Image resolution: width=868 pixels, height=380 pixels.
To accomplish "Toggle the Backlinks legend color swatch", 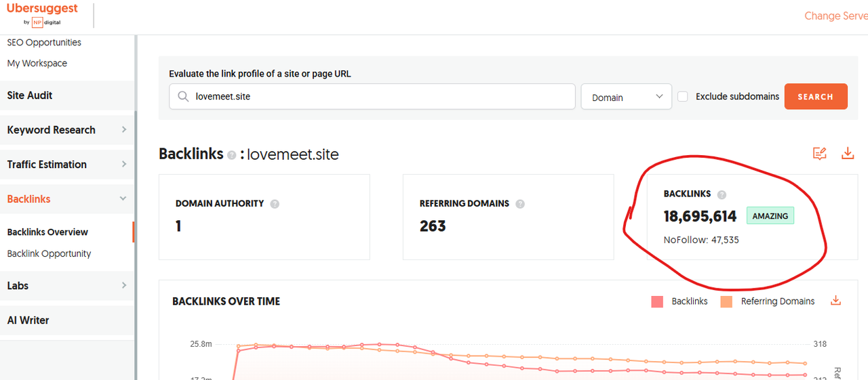I will [656, 301].
